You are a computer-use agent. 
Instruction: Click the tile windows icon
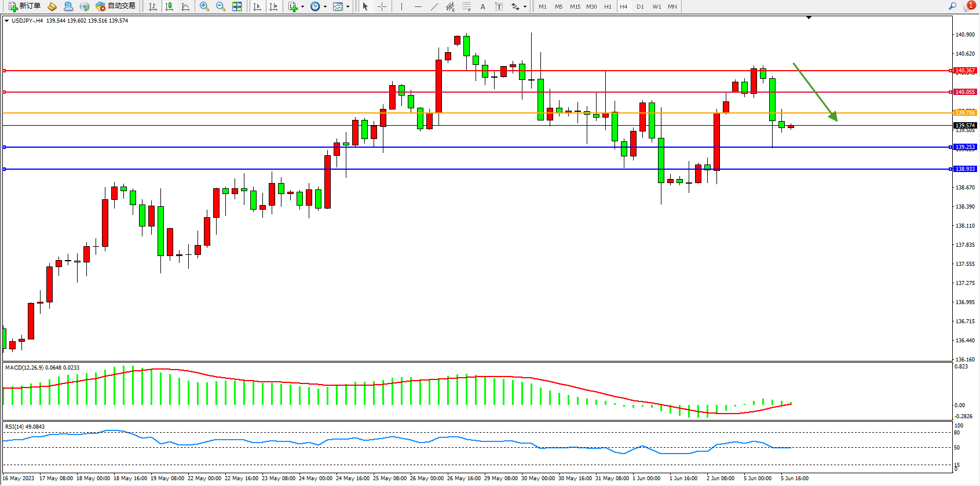pyautogui.click(x=237, y=6)
